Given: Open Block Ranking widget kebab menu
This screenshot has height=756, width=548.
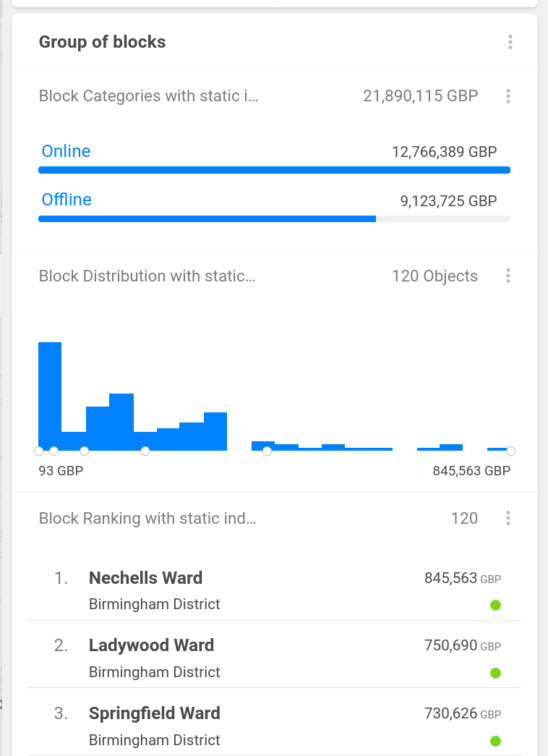Looking at the screenshot, I should pyautogui.click(x=508, y=518).
